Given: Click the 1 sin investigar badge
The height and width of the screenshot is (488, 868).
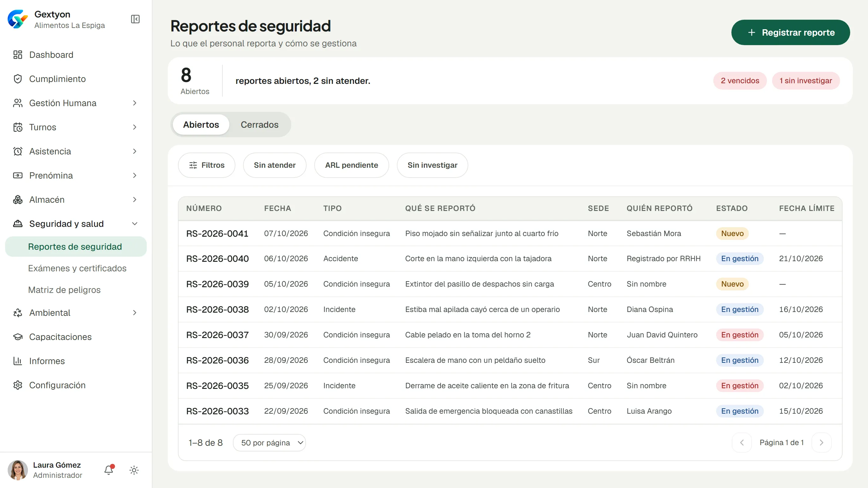Looking at the screenshot, I should [806, 81].
